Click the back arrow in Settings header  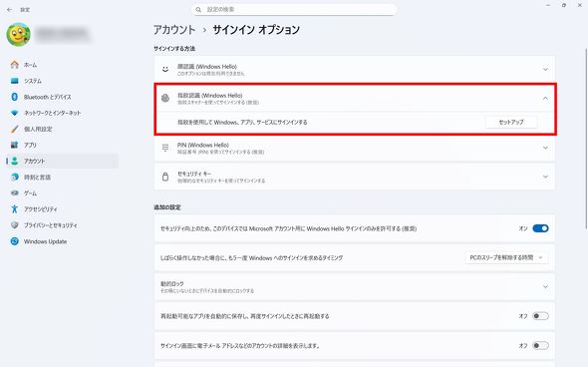pos(9,10)
